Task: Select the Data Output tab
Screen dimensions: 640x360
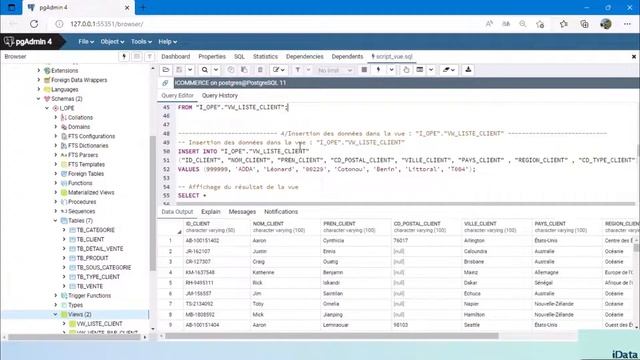Action: (x=177, y=211)
